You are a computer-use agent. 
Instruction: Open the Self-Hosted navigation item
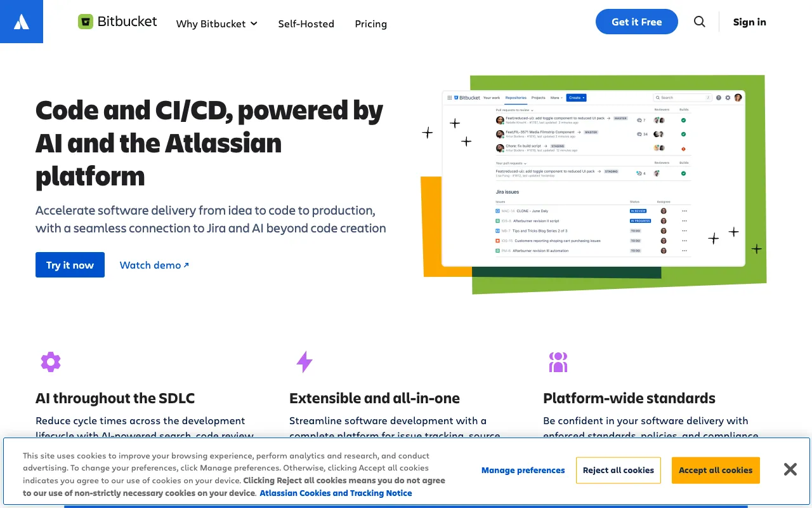(x=306, y=23)
